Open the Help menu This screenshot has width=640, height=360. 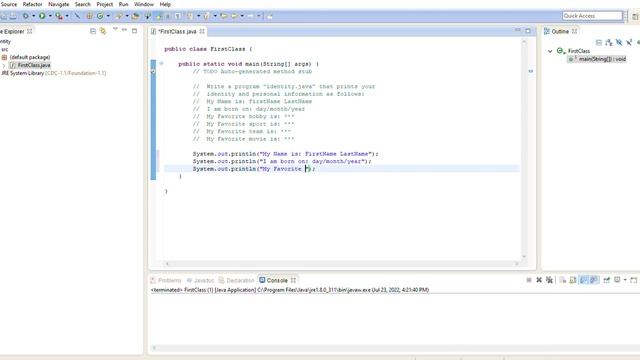click(x=165, y=4)
